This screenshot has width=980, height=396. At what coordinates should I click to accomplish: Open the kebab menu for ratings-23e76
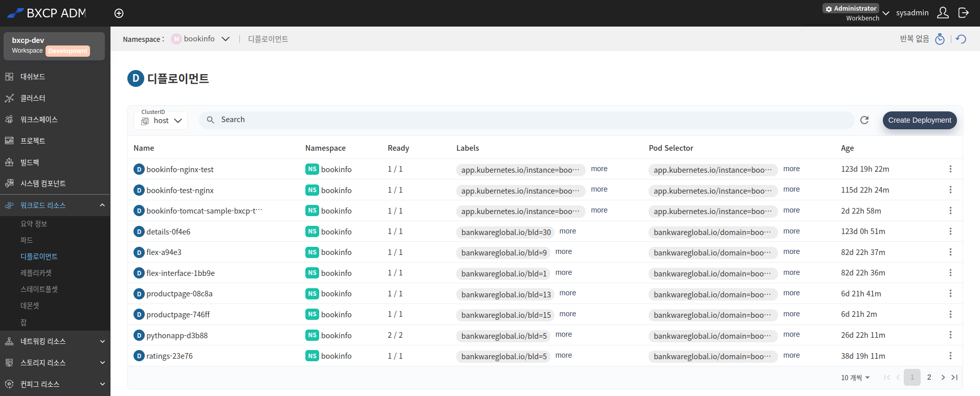(950, 356)
